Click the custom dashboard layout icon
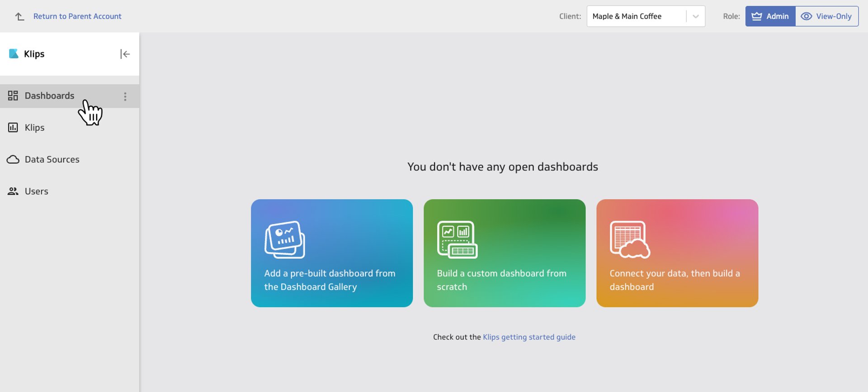Viewport: 868px width, 392px height. tap(457, 239)
